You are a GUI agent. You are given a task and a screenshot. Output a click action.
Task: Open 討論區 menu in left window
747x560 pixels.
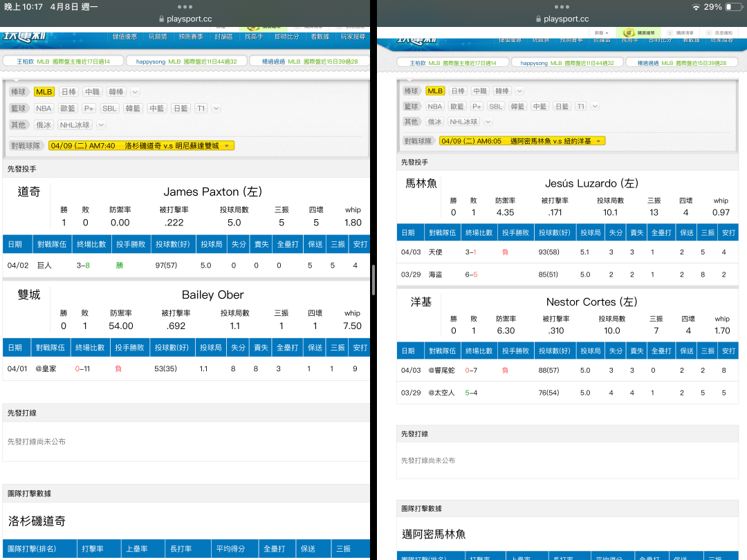point(223,37)
